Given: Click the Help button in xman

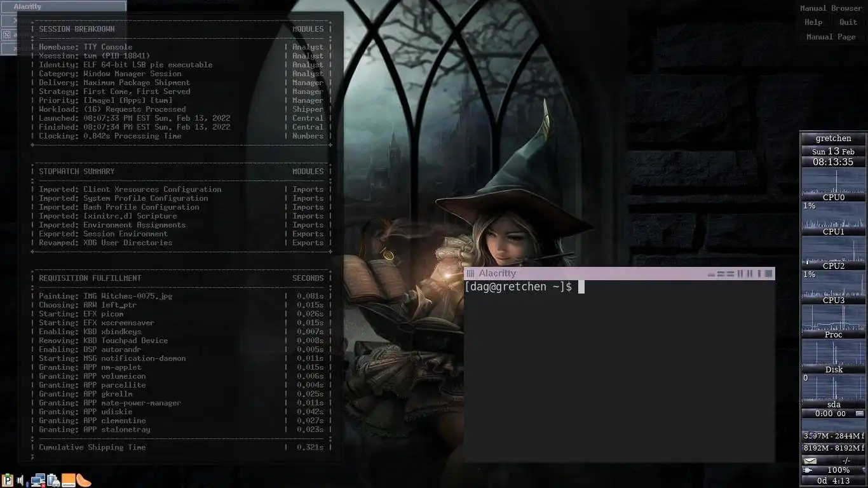Looking at the screenshot, I should 813,22.
